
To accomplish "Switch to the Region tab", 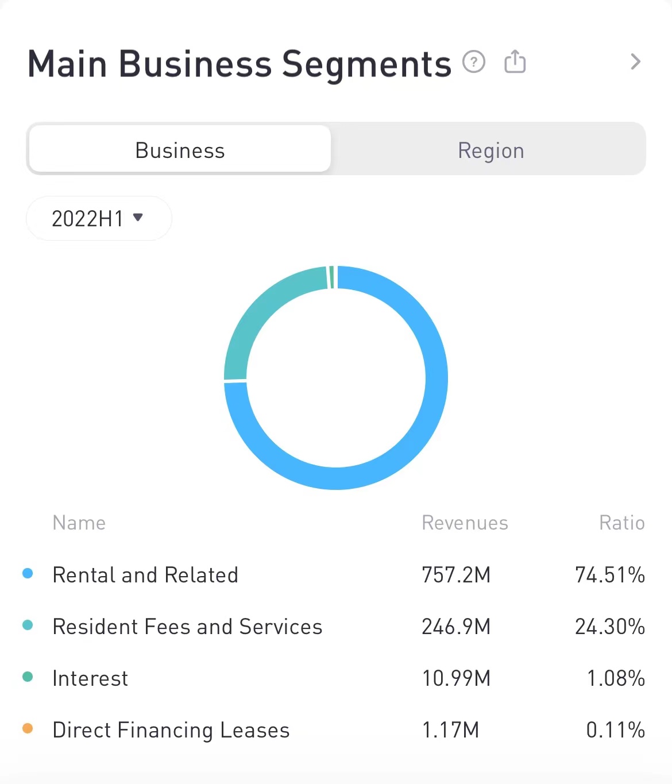I will (491, 150).
